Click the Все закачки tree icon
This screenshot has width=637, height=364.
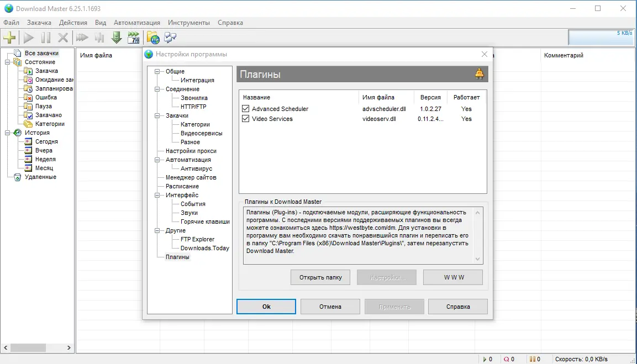click(18, 53)
